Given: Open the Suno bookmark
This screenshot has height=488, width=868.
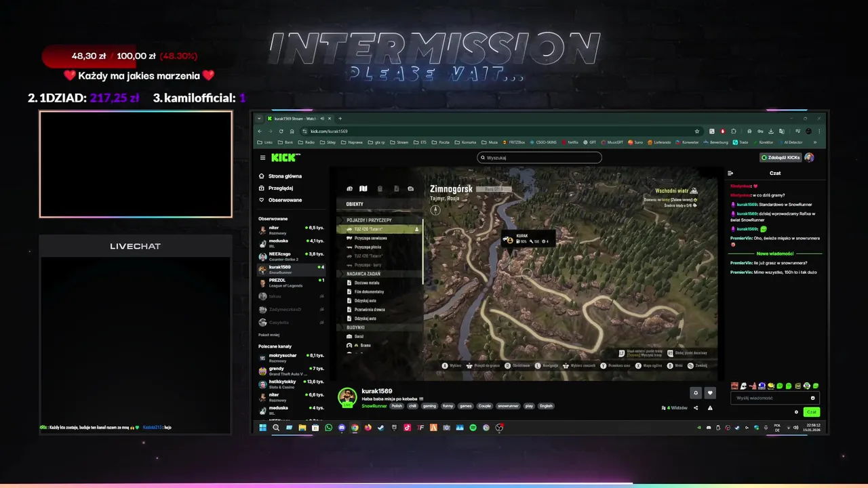Looking at the screenshot, I should (635, 142).
